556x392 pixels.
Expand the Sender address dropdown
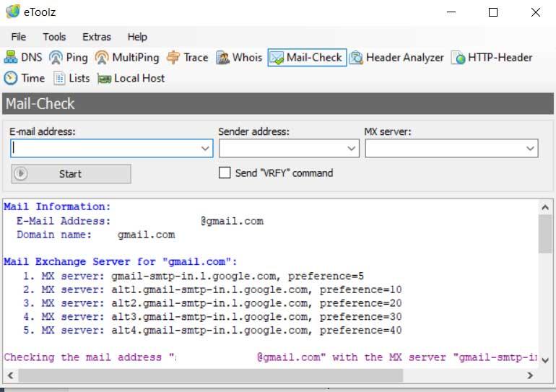click(352, 148)
